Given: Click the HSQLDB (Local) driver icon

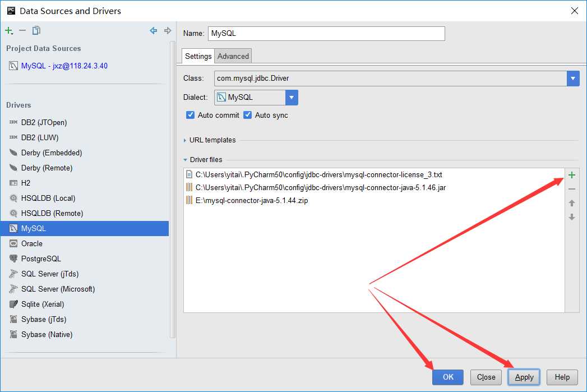Looking at the screenshot, I should (x=13, y=198).
